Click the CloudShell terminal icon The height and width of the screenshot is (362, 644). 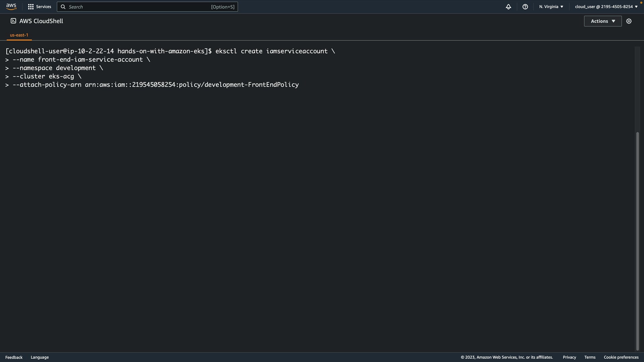pyautogui.click(x=13, y=21)
